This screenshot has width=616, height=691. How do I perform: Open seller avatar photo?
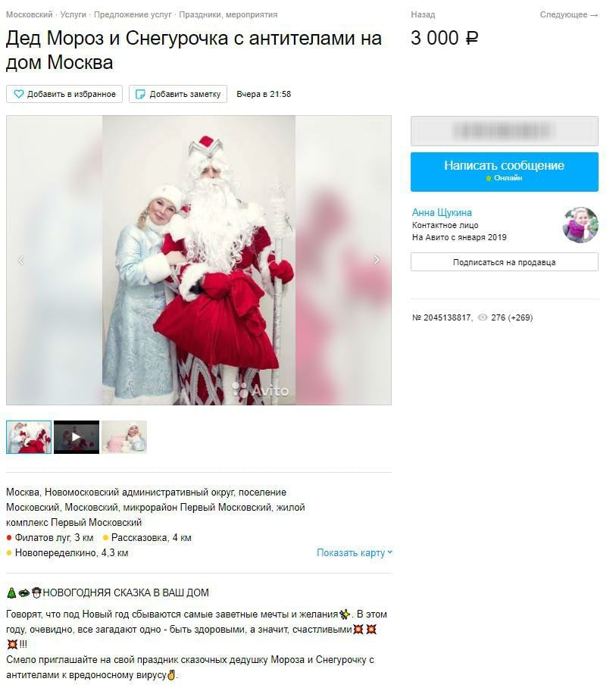(580, 225)
